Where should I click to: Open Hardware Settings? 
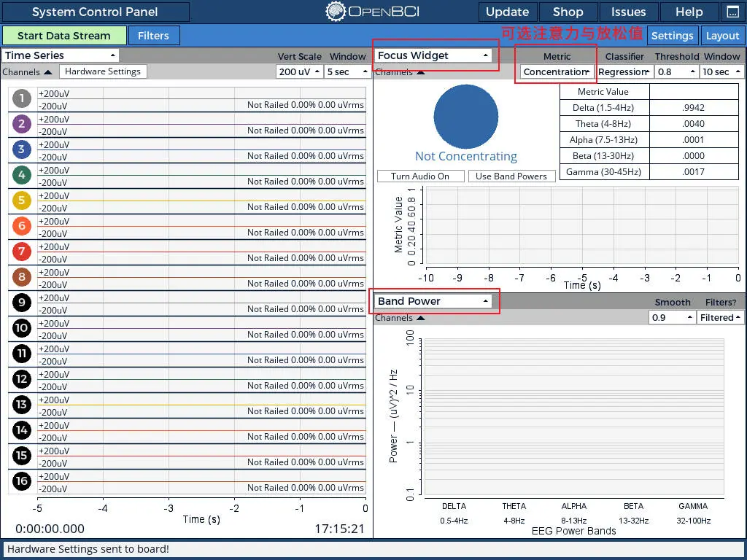tap(103, 71)
